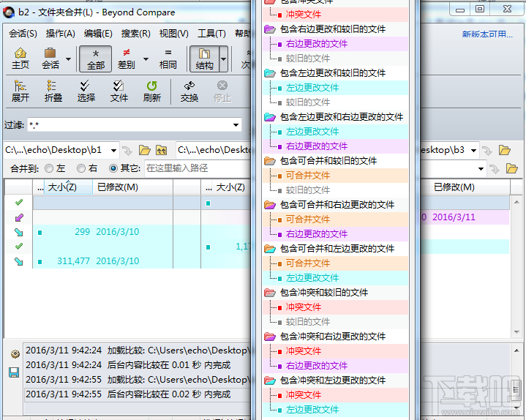Sort by middle pane 大小(Z) header
This screenshot has width=526, height=420.
pyautogui.click(x=231, y=187)
